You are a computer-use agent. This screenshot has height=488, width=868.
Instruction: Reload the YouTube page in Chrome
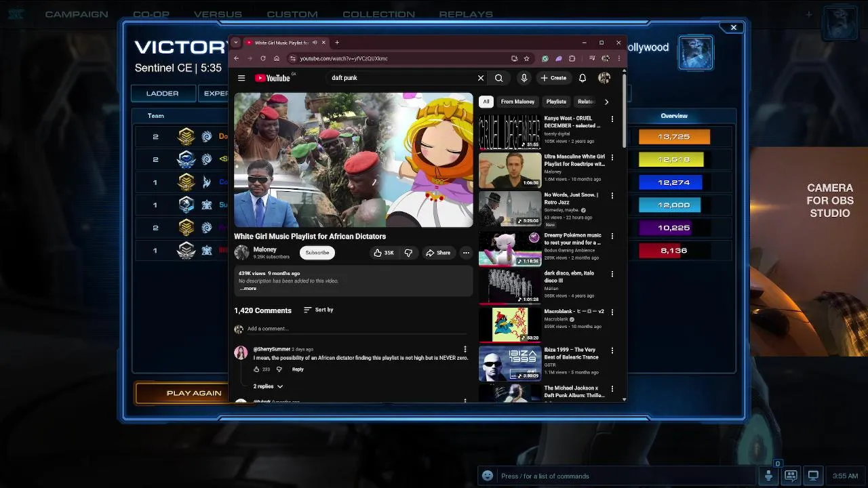263,58
